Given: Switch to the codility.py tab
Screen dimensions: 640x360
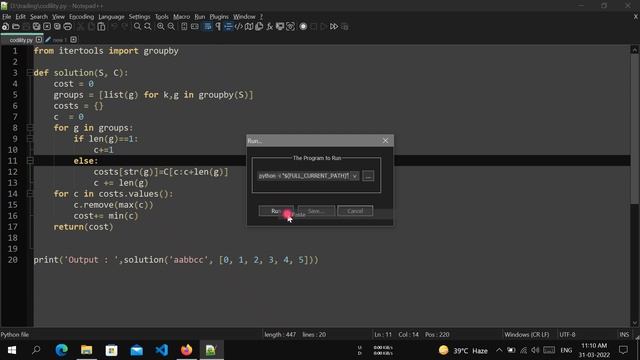Looking at the screenshot, I should (20, 40).
